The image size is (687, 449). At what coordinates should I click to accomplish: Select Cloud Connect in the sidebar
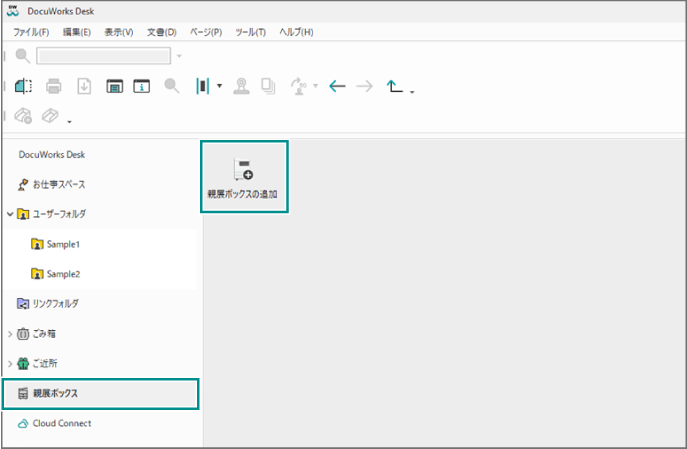tap(62, 423)
